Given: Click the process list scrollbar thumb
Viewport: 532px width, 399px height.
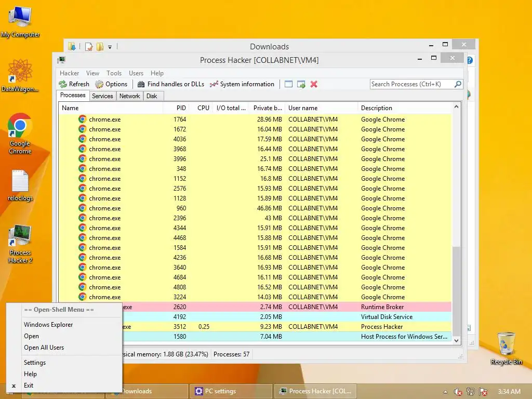Looking at the screenshot, I should (456, 291).
